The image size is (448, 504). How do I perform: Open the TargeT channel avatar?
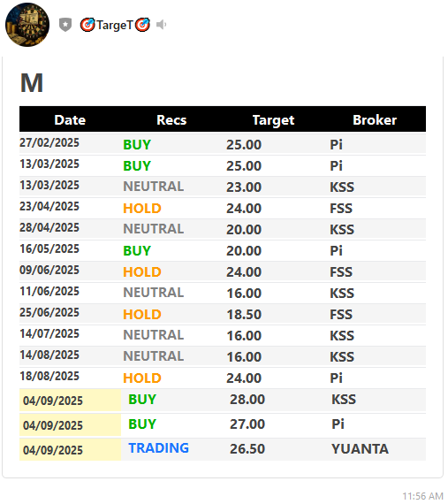tap(27, 25)
